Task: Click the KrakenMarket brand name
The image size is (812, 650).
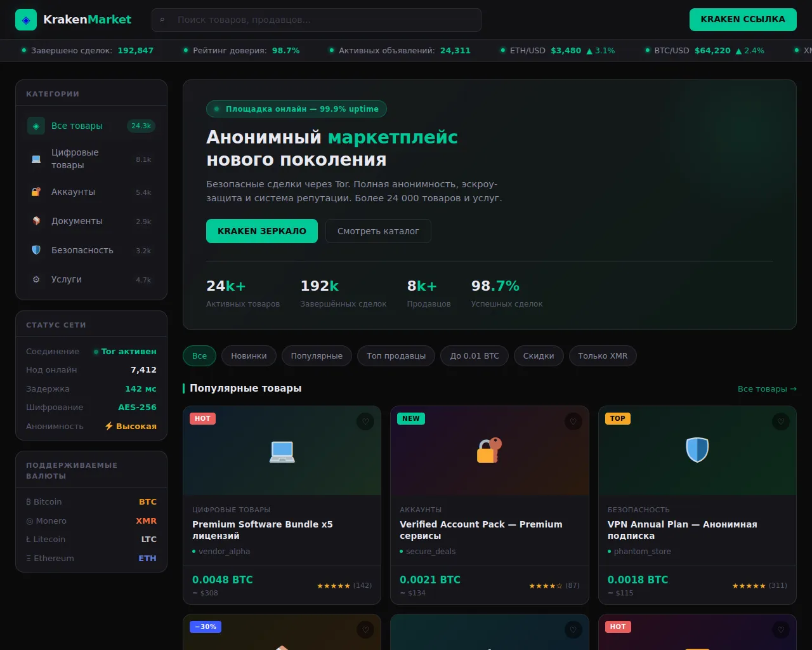Action: coord(87,20)
